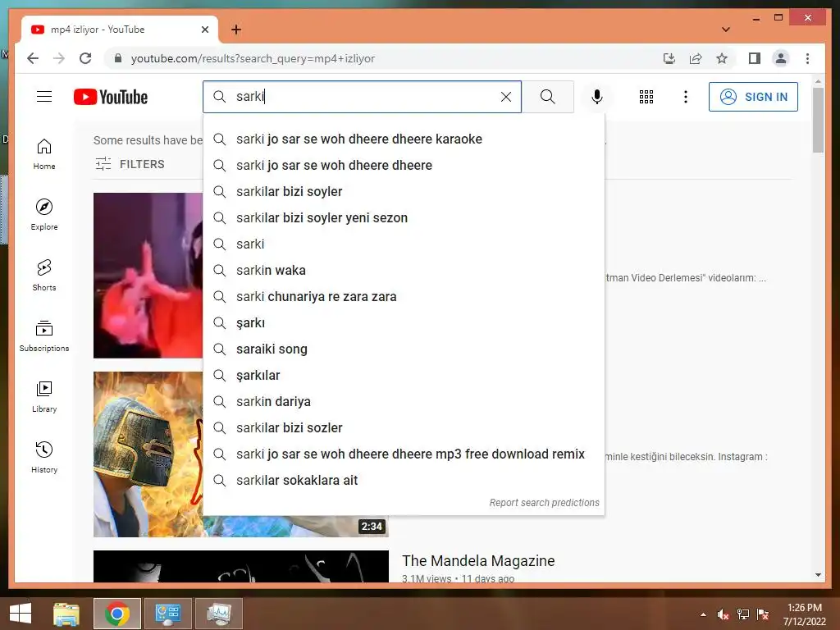Viewport: 840px width, 630px height.
Task: Choose 'sarkilar bizi soyler yeni sezon' suggestion
Action: click(404, 217)
